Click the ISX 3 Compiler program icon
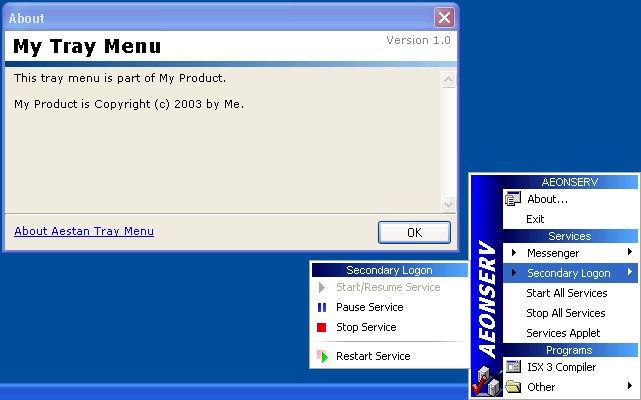The image size is (641, 400). [513, 366]
